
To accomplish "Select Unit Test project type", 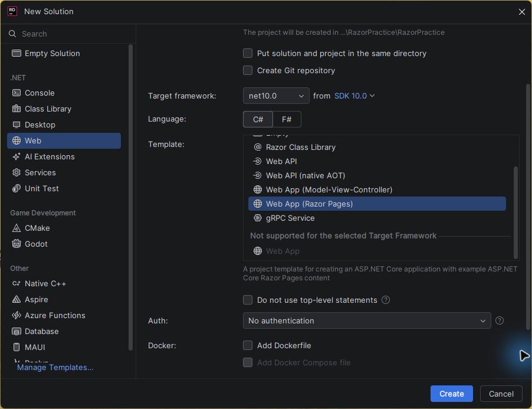I will [64, 188].
